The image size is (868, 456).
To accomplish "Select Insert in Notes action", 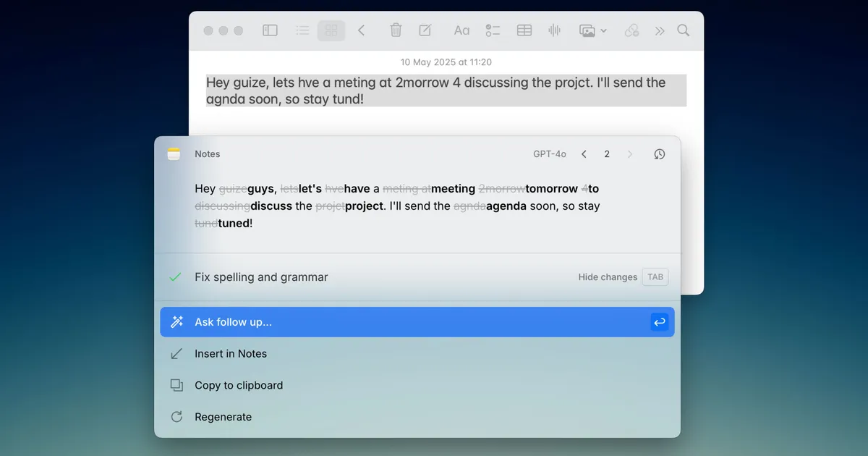I will [231, 354].
